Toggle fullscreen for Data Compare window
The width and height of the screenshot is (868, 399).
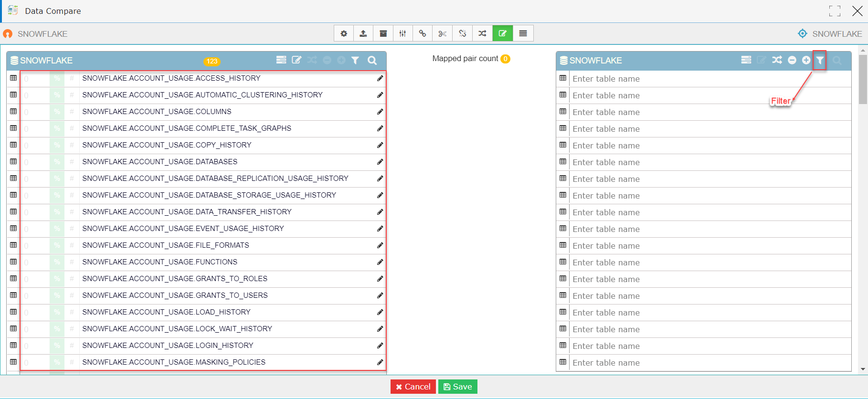(835, 11)
